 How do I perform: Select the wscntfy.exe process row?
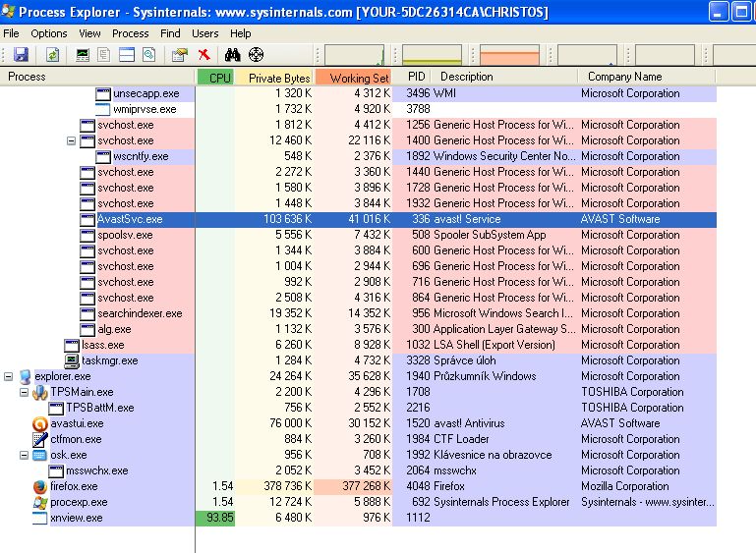tap(358, 156)
